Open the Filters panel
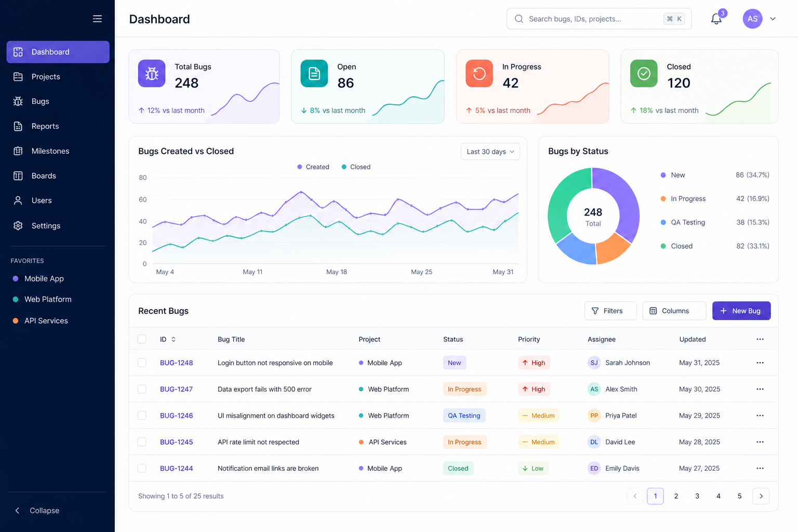 tap(610, 311)
